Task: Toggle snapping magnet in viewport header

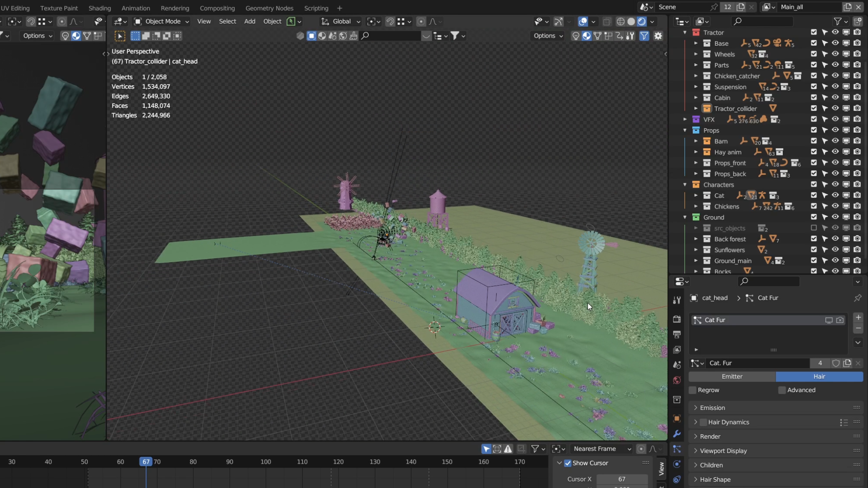Action: coord(390,21)
